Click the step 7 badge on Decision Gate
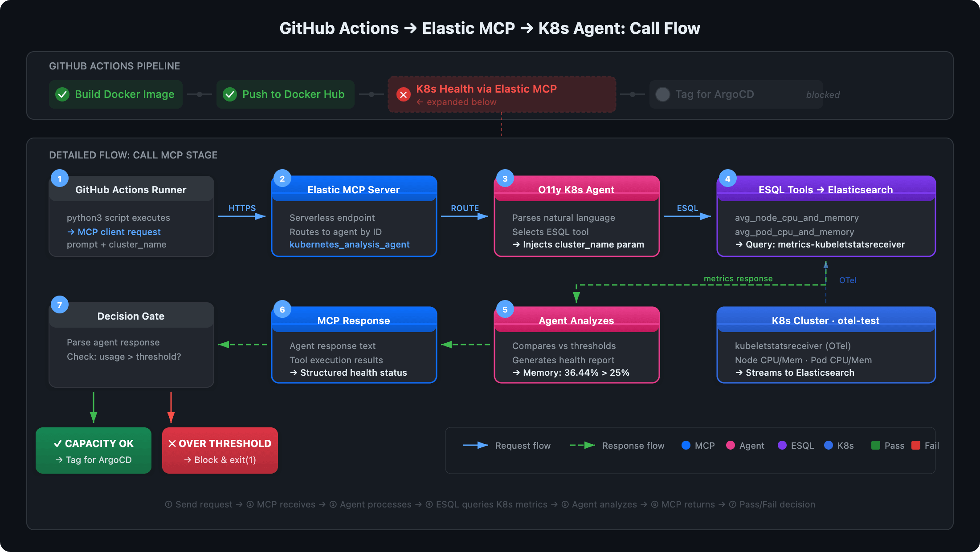The height and width of the screenshot is (552, 980). click(x=59, y=305)
